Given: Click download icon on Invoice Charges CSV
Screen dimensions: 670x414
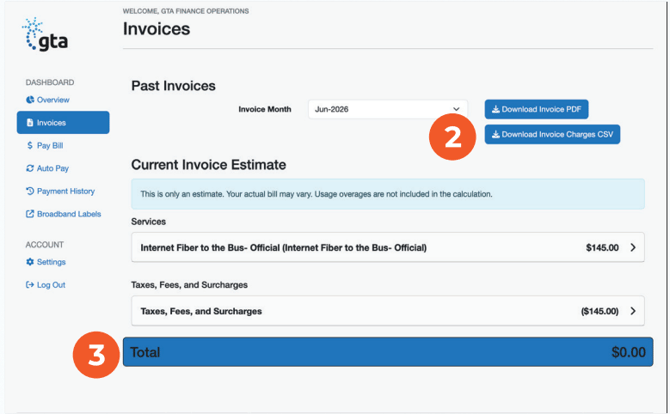Looking at the screenshot, I should 496,135.
